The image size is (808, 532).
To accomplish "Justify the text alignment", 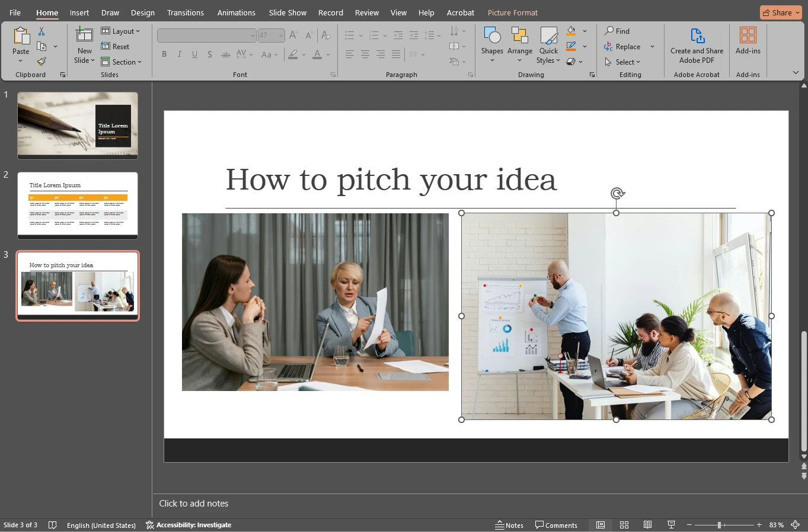I will click(396, 55).
